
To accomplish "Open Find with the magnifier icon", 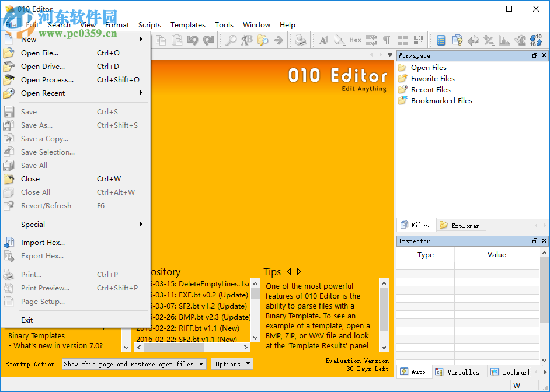I will click(231, 40).
